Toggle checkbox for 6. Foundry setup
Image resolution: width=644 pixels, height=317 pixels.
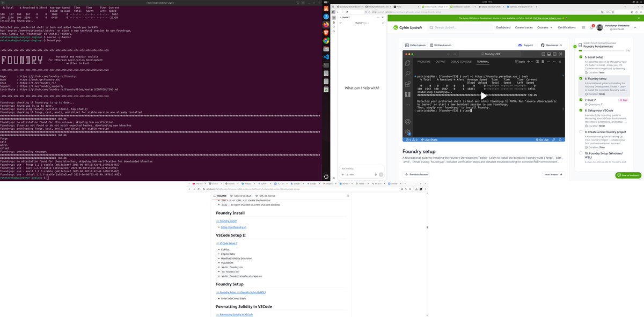(581, 78)
